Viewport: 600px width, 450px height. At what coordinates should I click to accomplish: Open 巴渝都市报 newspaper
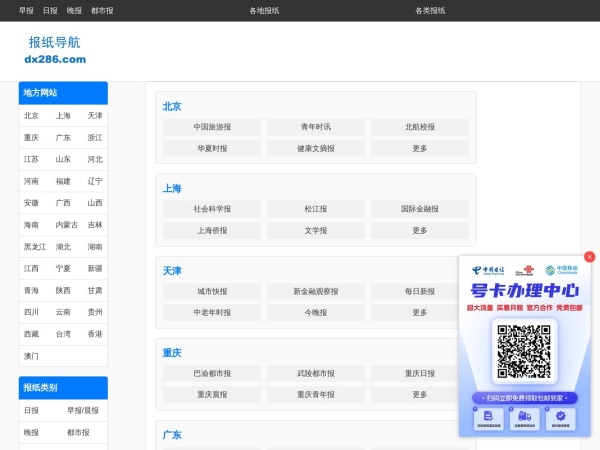point(212,373)
